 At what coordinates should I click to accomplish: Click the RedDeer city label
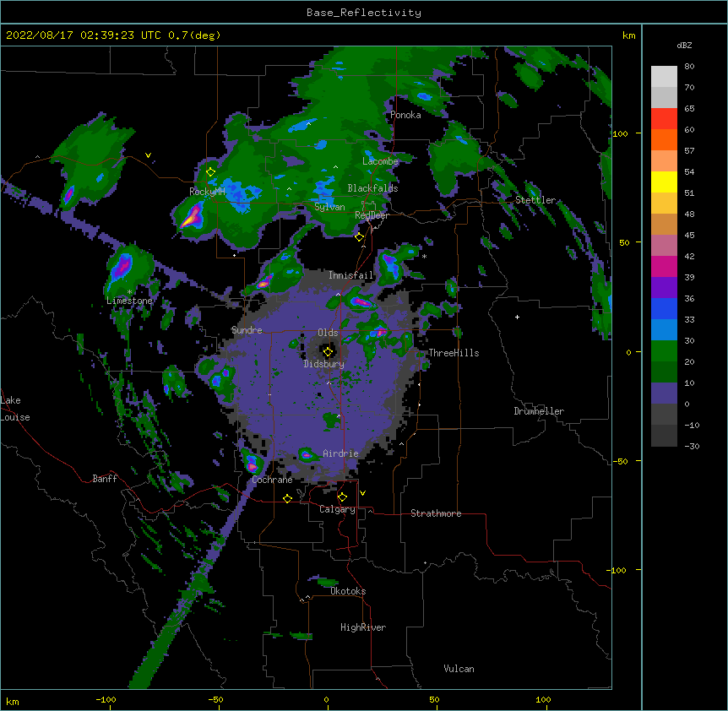(372, 215)
